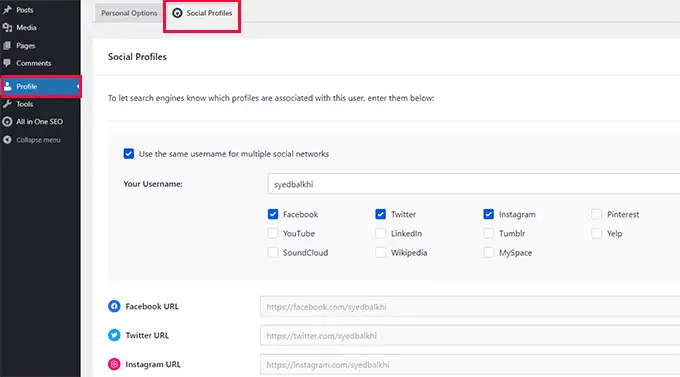Click the Media icon in sidebar
The image size is (680, 377).
point(7,27)
